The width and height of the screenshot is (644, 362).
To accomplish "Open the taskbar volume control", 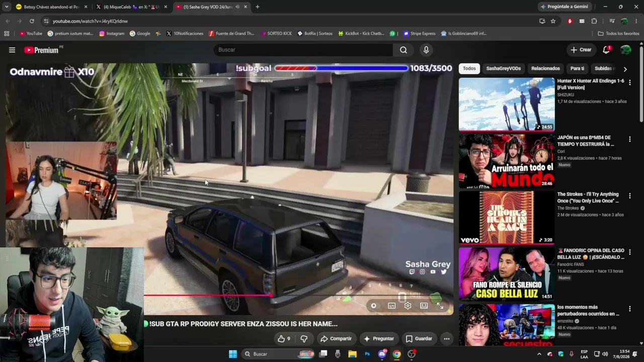I will coord(605,354).
